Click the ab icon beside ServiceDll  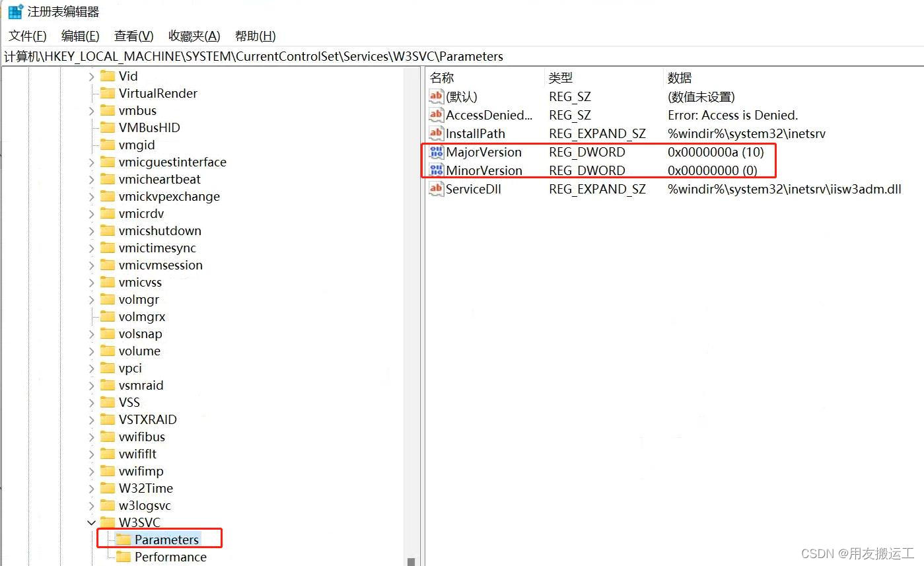436,189
